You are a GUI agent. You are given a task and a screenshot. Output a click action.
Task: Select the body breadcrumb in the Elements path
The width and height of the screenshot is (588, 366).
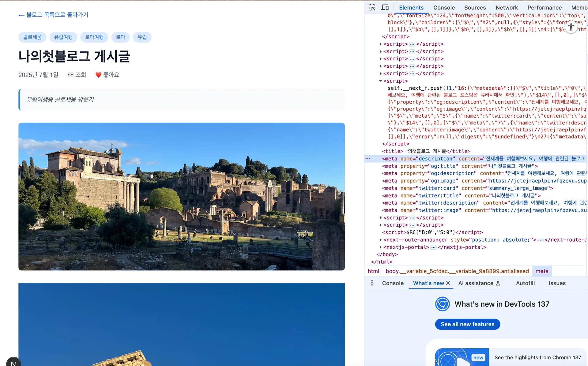[457, 271]
